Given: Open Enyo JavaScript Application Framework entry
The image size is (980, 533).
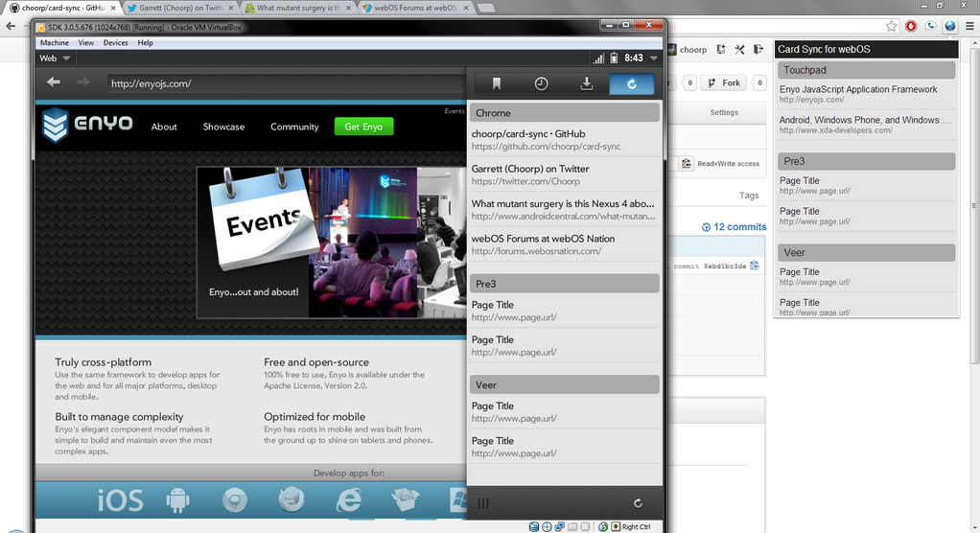Looking at the screenshot, I should coord(858,89).
